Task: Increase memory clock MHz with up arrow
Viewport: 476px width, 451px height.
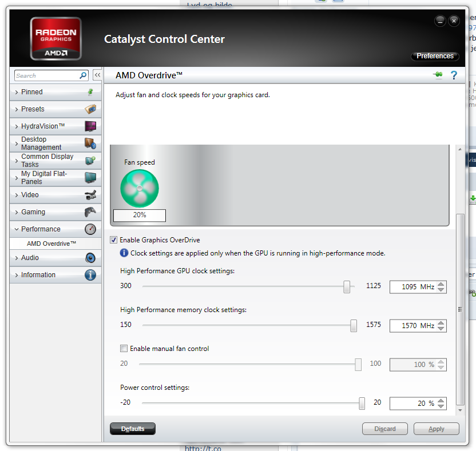Action: click(441, 323)
